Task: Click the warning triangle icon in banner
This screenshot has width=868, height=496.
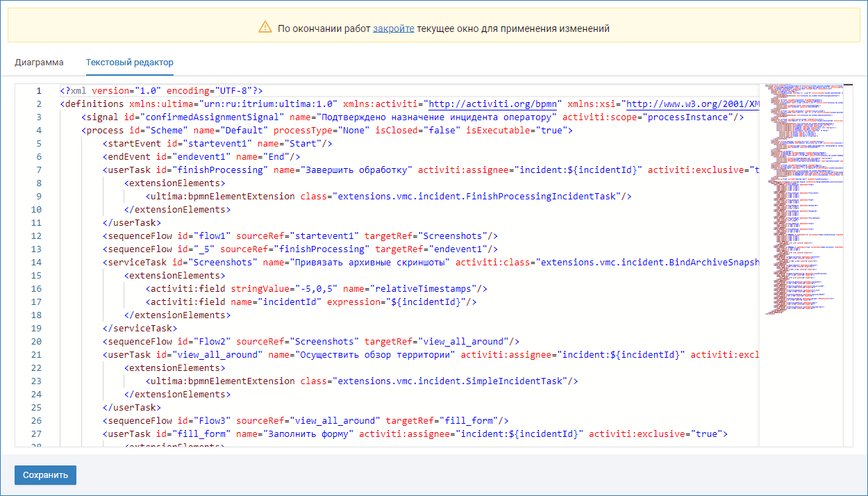Action: (265, 28)
